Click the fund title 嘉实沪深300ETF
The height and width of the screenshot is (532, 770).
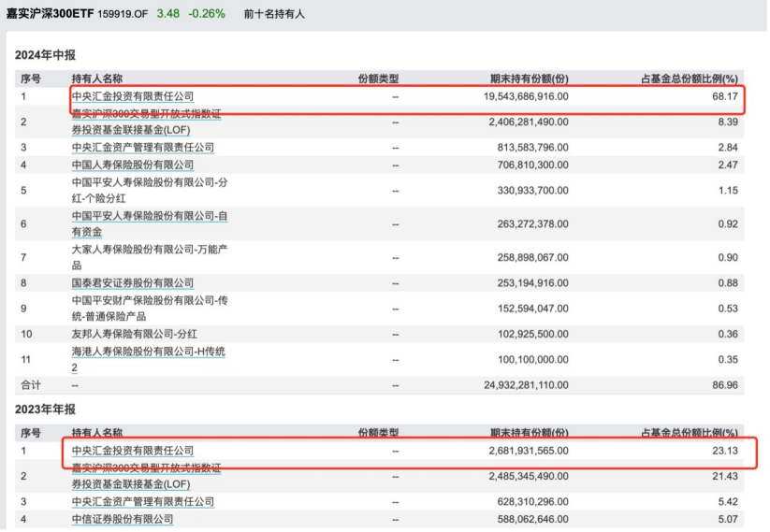(x=51, y=14)
